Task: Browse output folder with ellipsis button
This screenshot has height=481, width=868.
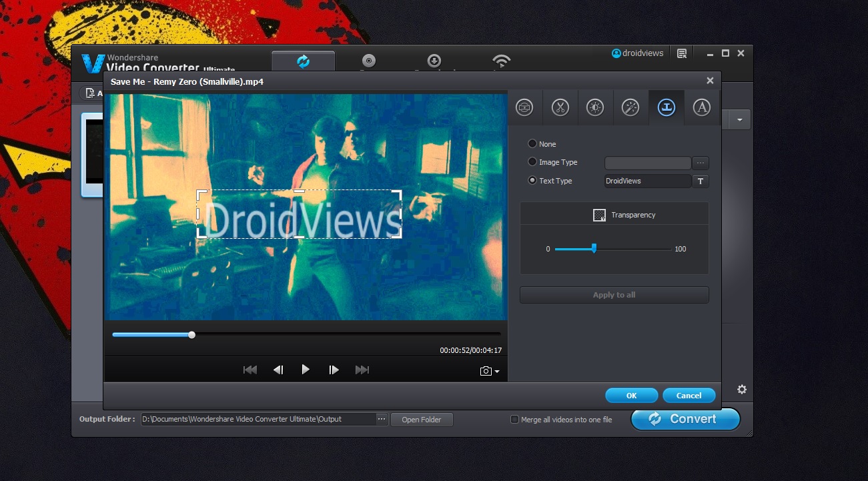Action: pyautogui.click(x=382, y=419)
